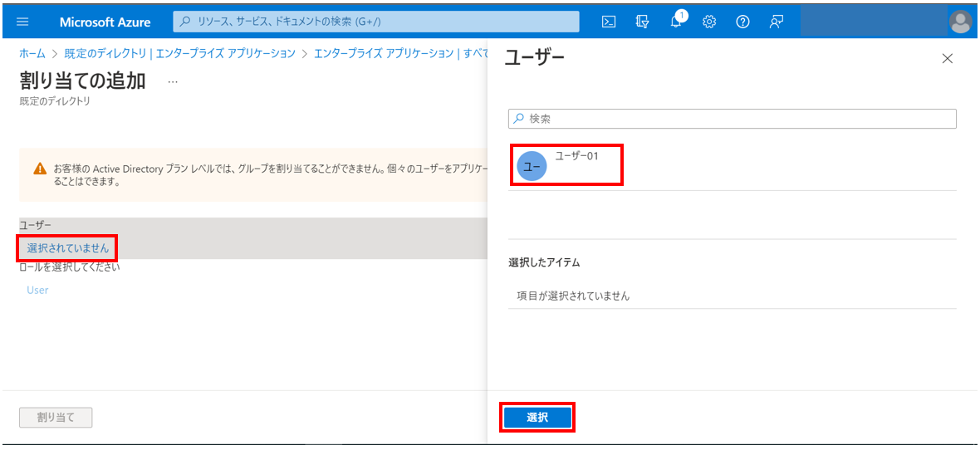The image size is (980, 450).
Task: Focus the 検索 field in user panel
Action: click(739, 119)
